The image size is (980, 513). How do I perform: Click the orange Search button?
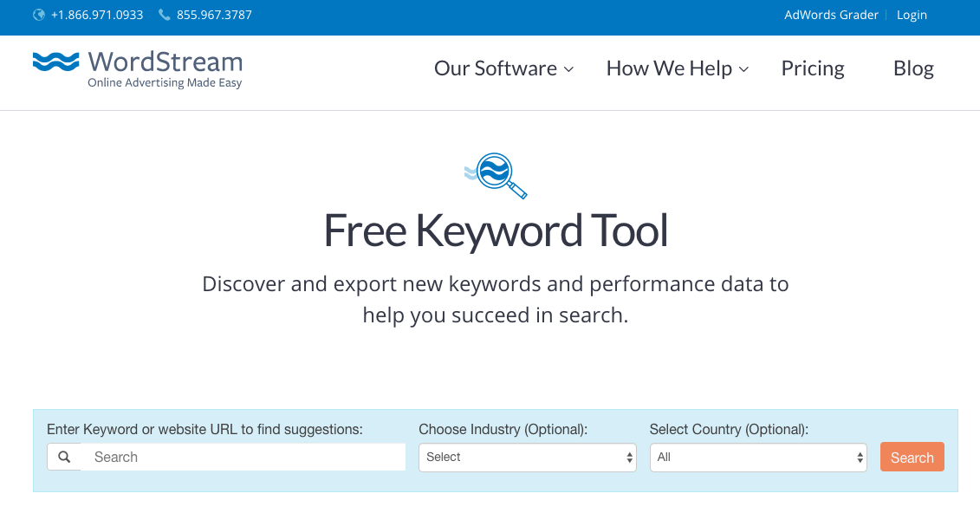[x=912, y=458]
